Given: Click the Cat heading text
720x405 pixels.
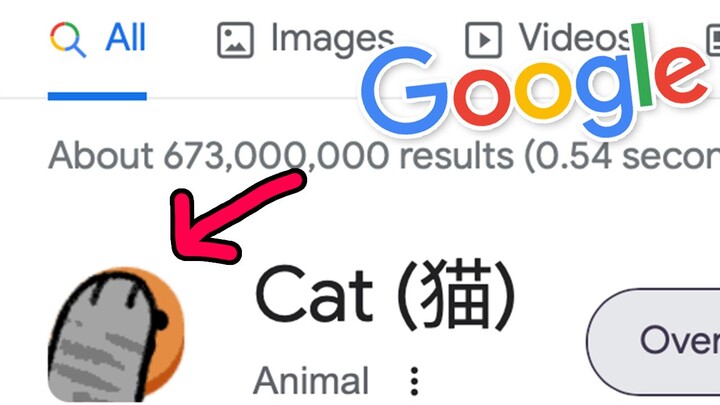Looking at the screenshot, I should tap(314, 294).
